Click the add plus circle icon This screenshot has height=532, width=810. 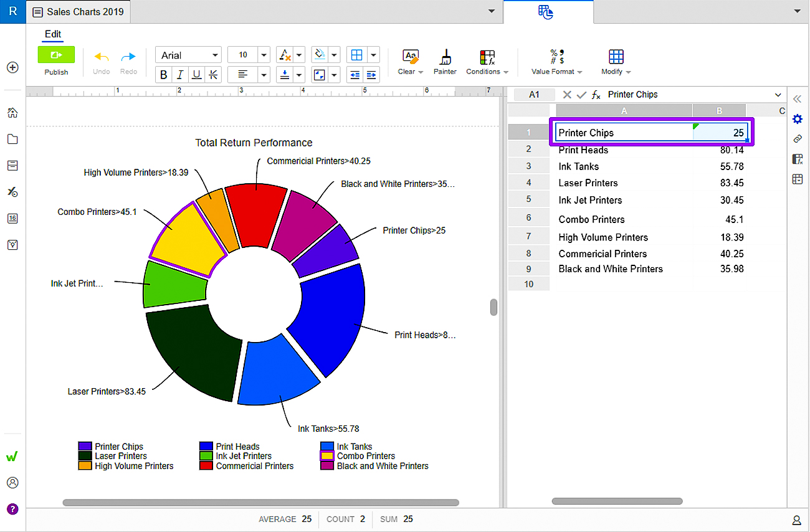(x=12, y=67)
